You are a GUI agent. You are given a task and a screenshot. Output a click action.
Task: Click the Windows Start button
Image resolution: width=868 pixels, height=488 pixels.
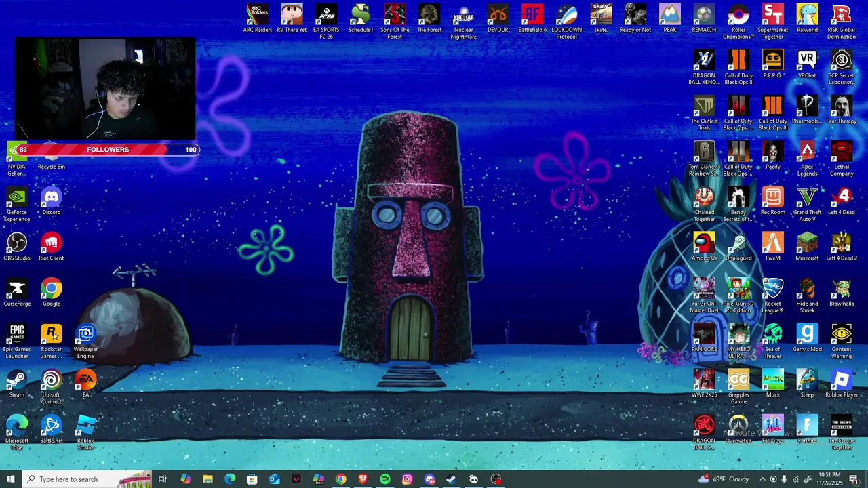click(x=10, y=479)
